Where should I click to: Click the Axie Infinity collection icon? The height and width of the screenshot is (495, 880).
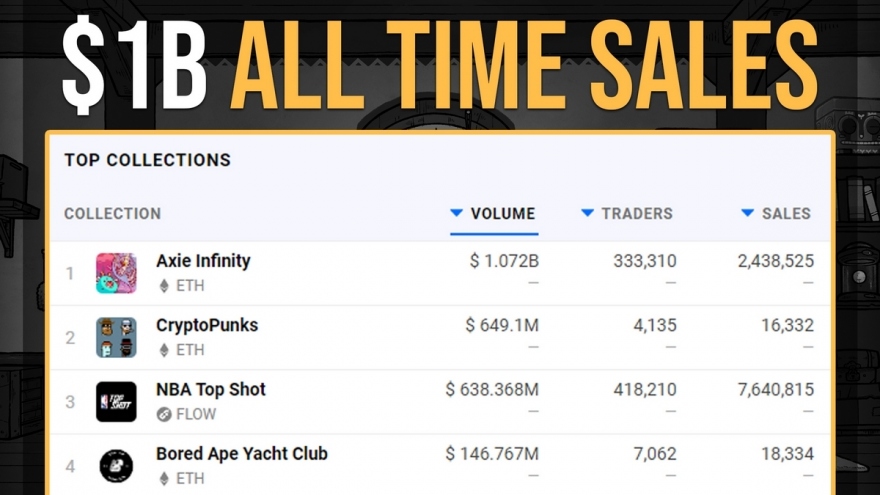(116, 273)
